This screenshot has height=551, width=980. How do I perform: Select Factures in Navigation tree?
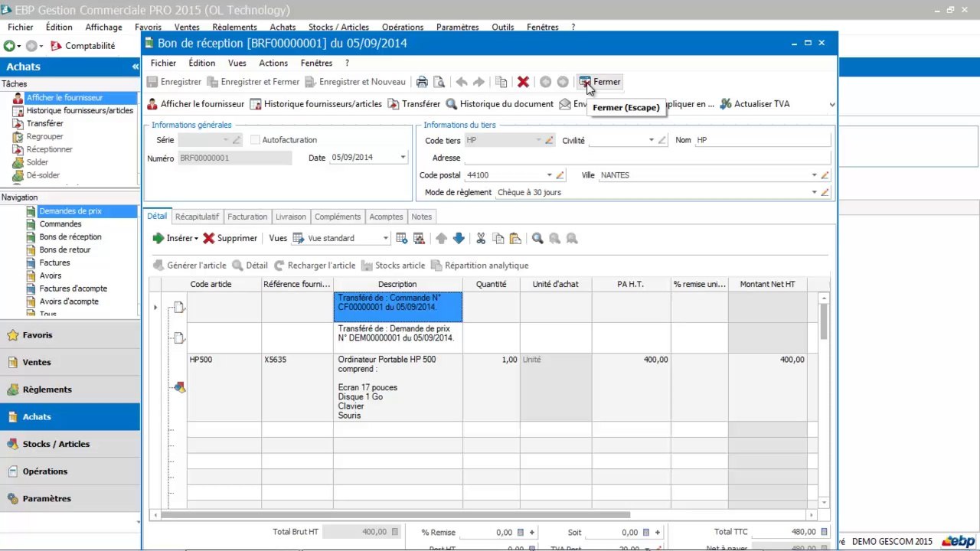[x=54, y=262]
